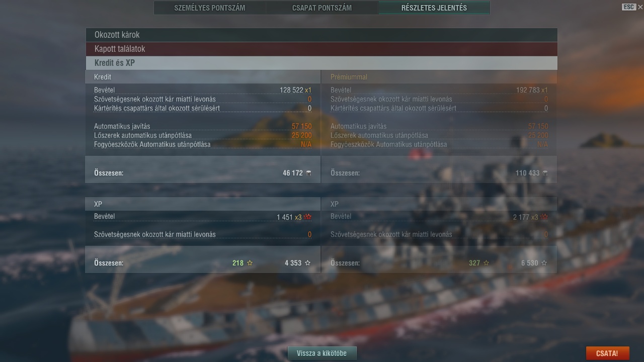644x362 pixels.
Task: Click the credits icon beside 46 172
Action: pyautogui.click(x=308, y=173)
